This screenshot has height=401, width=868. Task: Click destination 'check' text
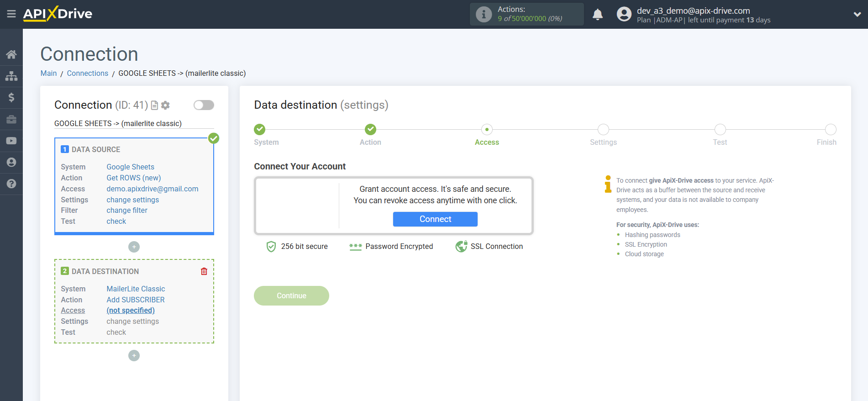click(116, 332)
